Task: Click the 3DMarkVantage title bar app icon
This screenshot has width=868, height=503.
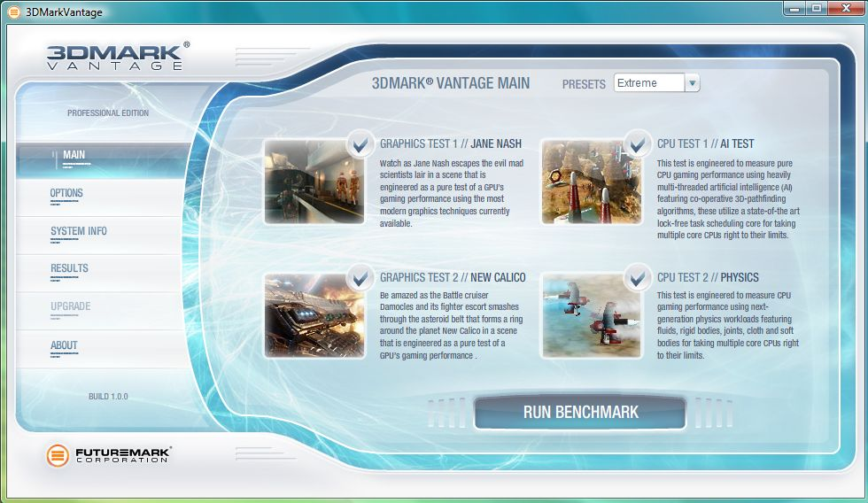Action: tap(13, 12)
